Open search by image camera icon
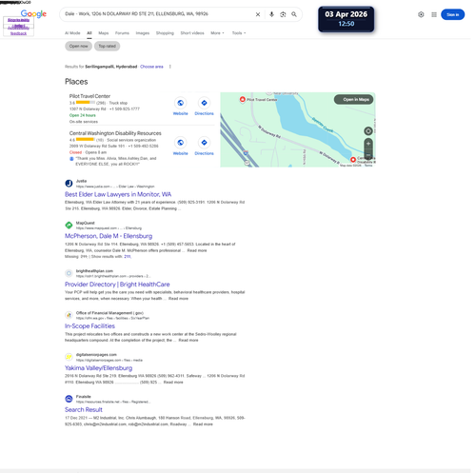Viewport: 476px width, 473px height. click(x=283, y=14)
